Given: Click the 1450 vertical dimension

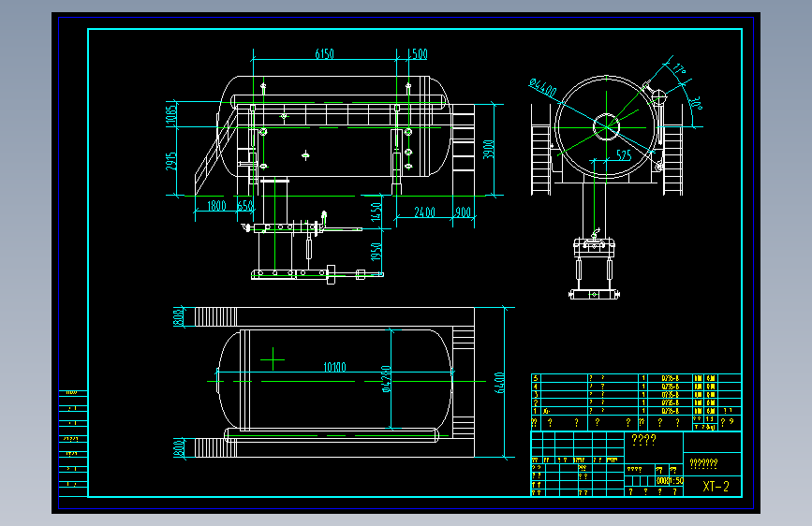Looking at the screenshot, I should click(376, 212).
